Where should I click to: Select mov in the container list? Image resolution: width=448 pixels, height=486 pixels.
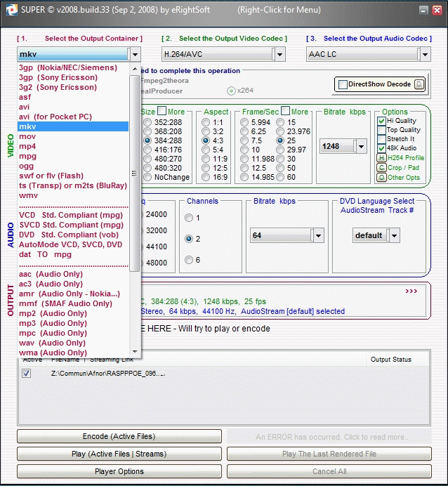(73, 136)
